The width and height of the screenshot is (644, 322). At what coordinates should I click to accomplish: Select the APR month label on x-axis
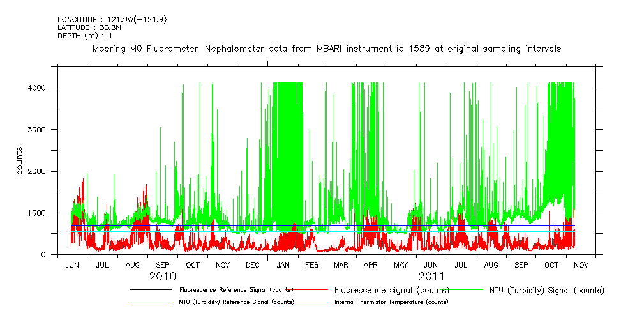tap(370, 264)
